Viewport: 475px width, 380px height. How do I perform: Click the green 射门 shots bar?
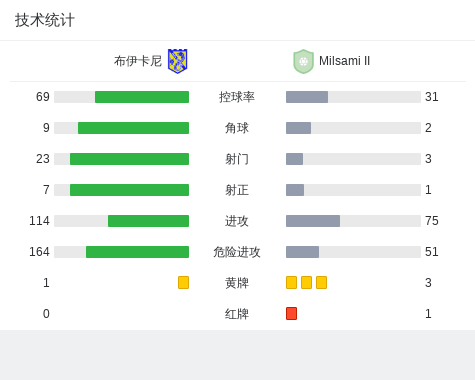[x=129, y=159]
